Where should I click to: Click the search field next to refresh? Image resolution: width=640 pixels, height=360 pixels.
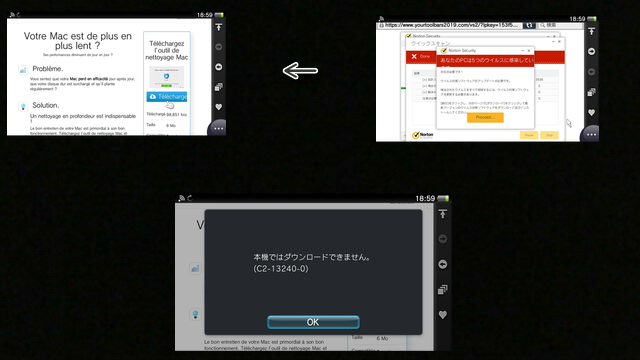click(x=560, y=25)
